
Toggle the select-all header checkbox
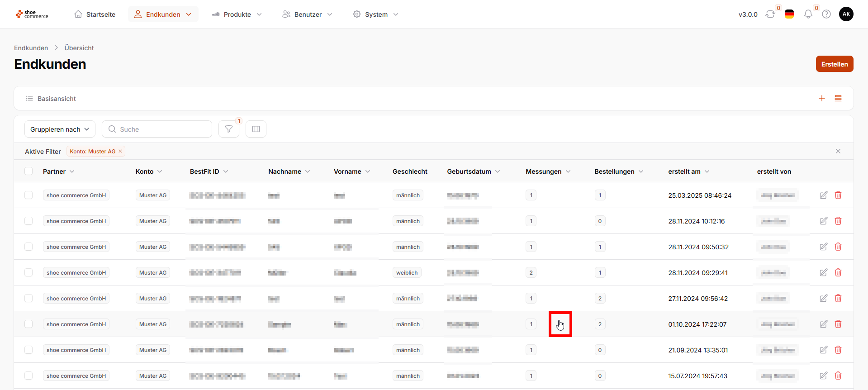click(28, 171)
